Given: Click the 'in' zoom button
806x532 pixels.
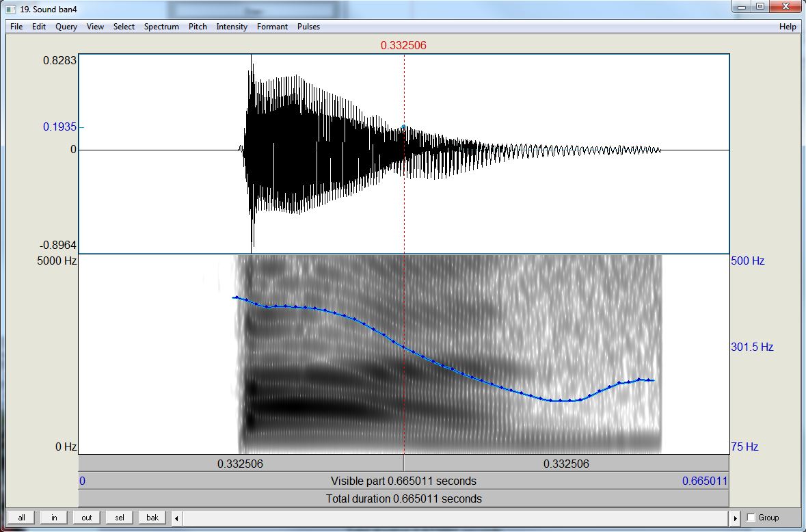Looking at the screenshot, I should [x=54, y=518].
